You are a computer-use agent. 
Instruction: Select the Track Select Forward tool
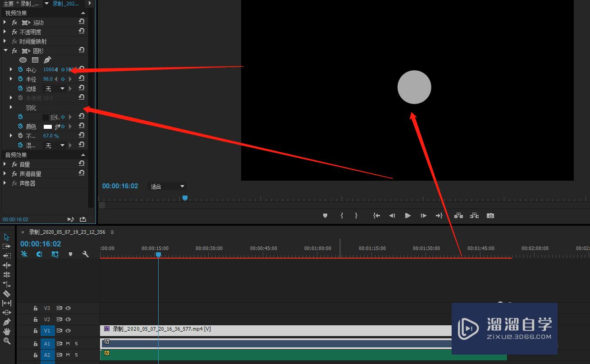coord(7,246)
